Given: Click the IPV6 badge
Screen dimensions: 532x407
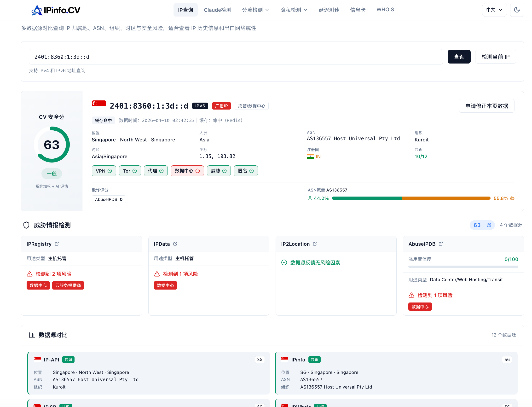Looking at the screenshot, I should 200,106.
